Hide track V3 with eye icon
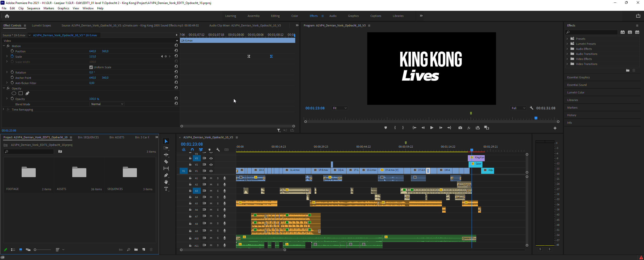 click(211, 158)
